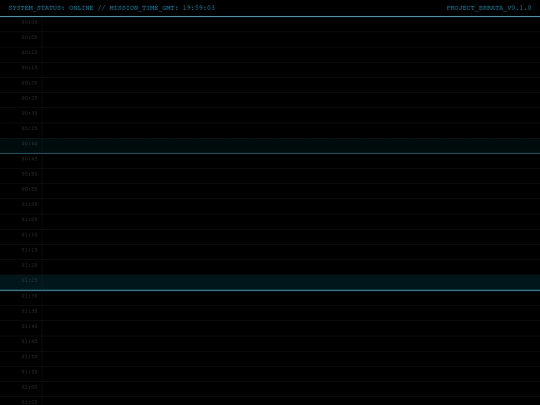The width and height of the screenshot is (540, 405).
Task: Select the 02:00 timeline row label
Action: point(29,387)
